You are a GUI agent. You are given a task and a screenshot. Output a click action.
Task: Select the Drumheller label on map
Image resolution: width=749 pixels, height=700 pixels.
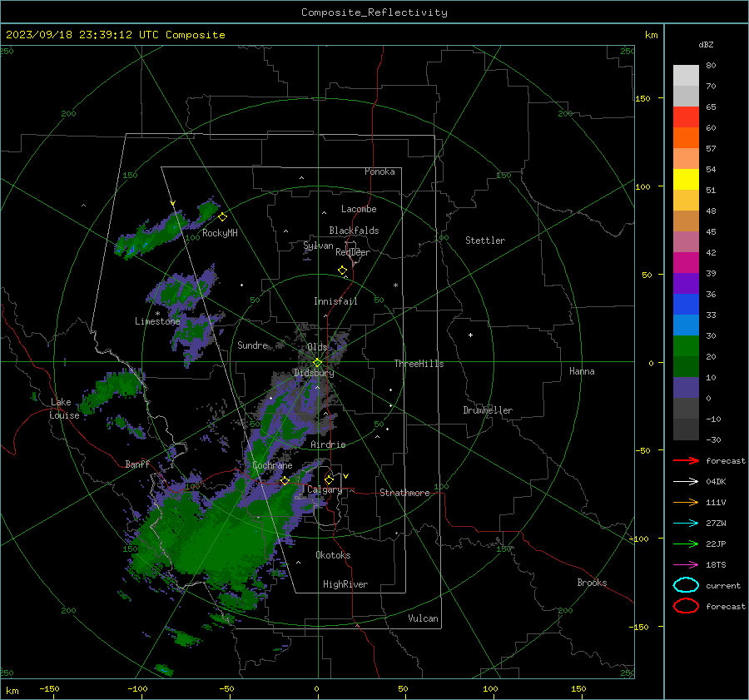pos(487,410)
